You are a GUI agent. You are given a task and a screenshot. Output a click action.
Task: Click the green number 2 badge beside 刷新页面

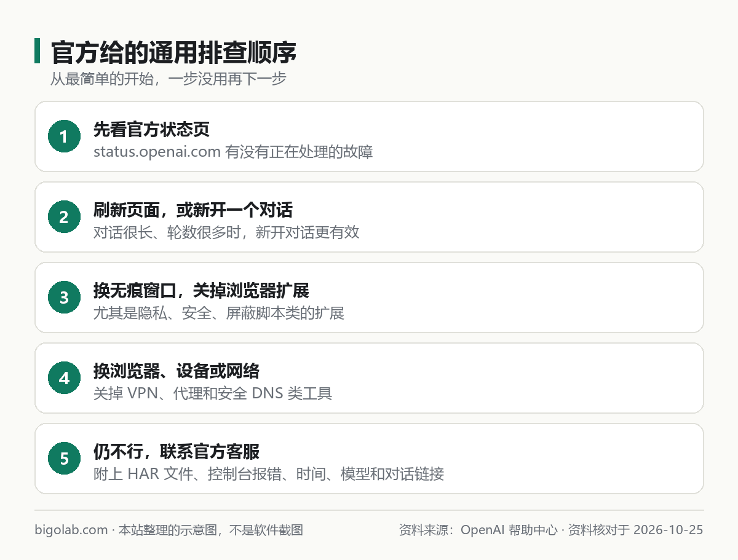(x=65, y=217)
